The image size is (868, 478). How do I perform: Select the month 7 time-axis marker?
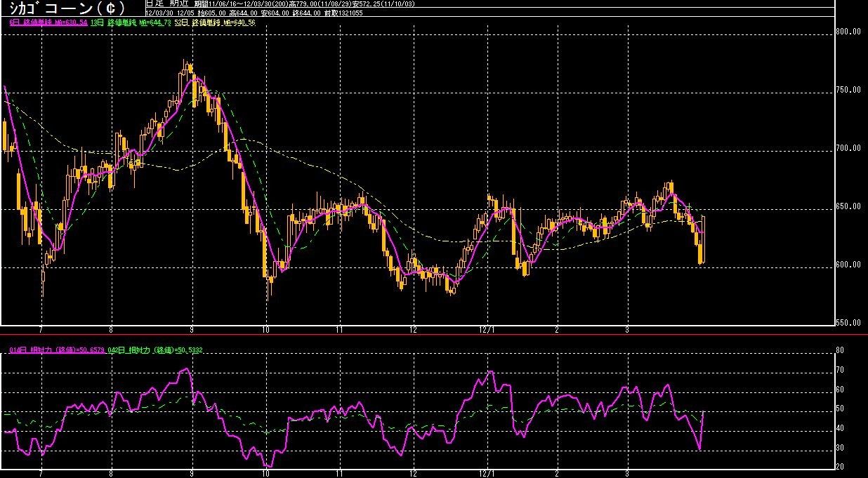coord(42,329)
